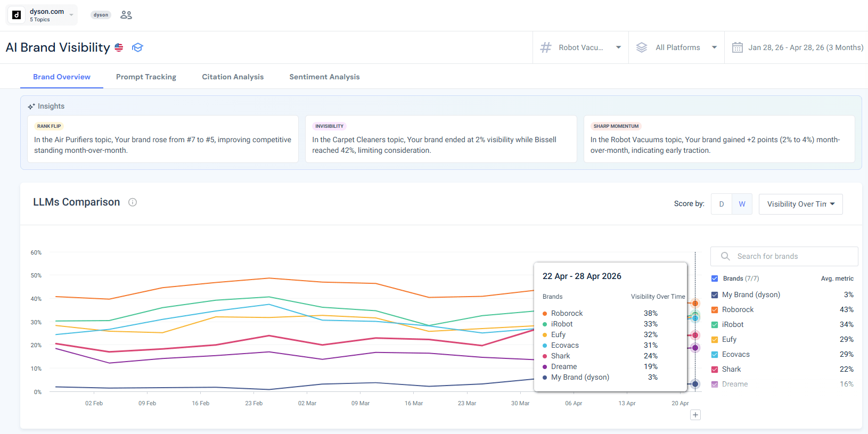Click the Dreame 19% row in tooltip
The height and width of the screenshot is (434, 868).
[600, 366]
